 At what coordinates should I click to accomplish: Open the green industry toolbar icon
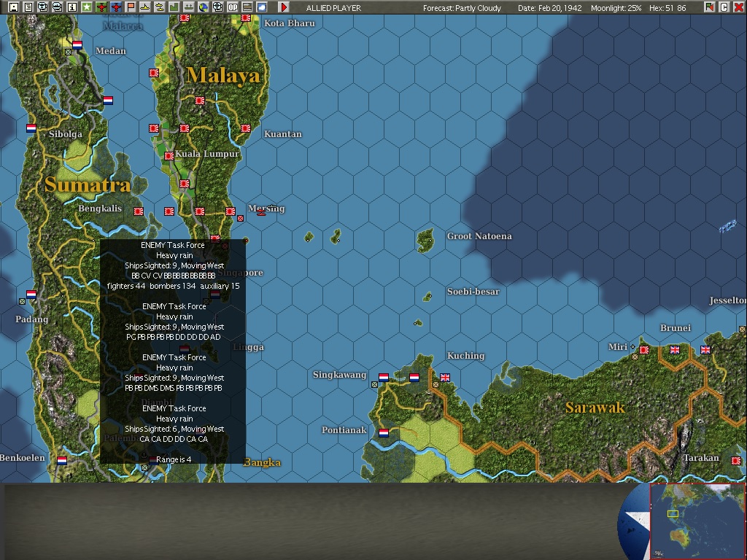pyautogui.click(x=174, y=7)
